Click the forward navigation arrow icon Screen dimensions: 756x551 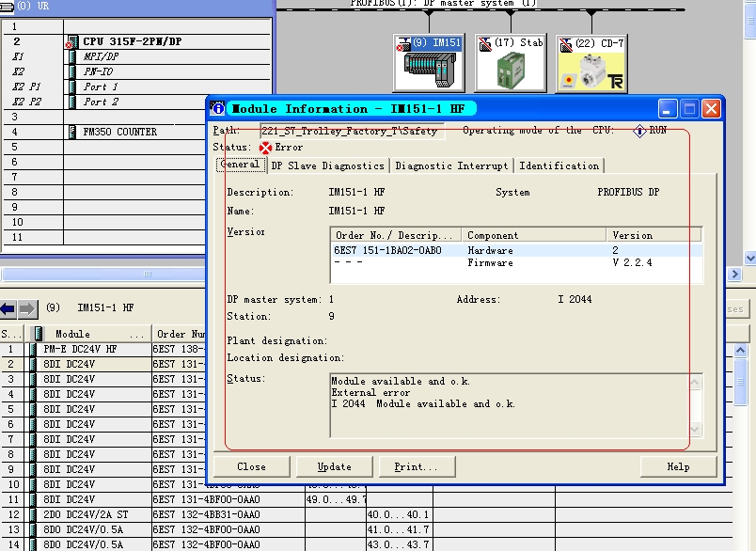coord(27,308)
